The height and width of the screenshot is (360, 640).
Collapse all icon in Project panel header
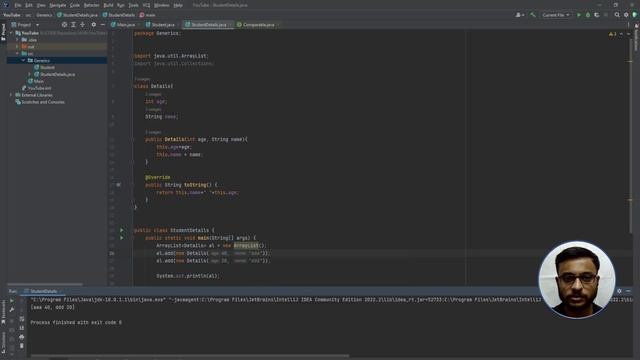pos(82,24)
